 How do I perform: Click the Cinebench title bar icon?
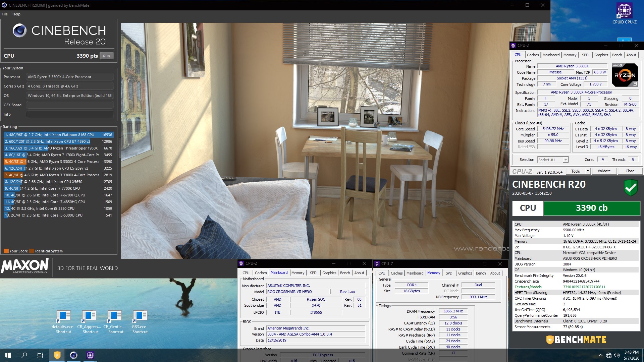tap(4, 5)
